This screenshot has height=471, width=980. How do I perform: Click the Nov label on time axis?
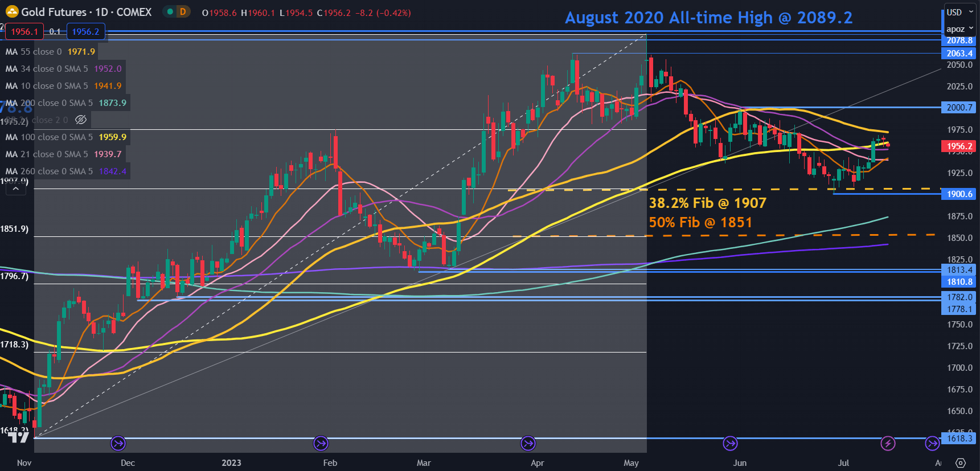coord(24,463)
